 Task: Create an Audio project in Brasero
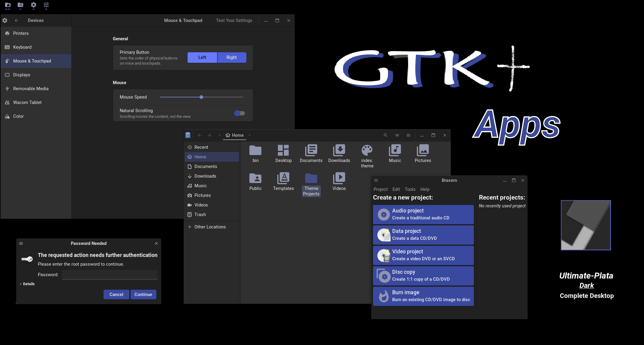point(423,215)
